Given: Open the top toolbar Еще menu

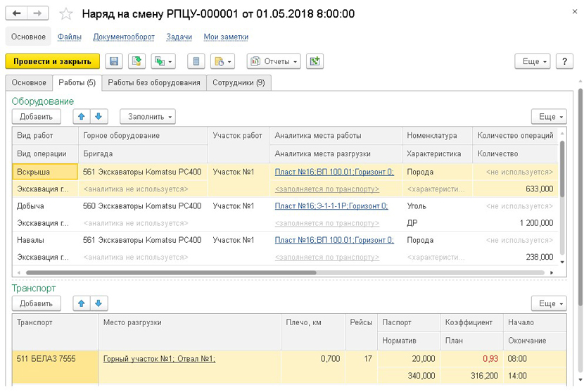Looking at the screenshot, I should point(534,61).
